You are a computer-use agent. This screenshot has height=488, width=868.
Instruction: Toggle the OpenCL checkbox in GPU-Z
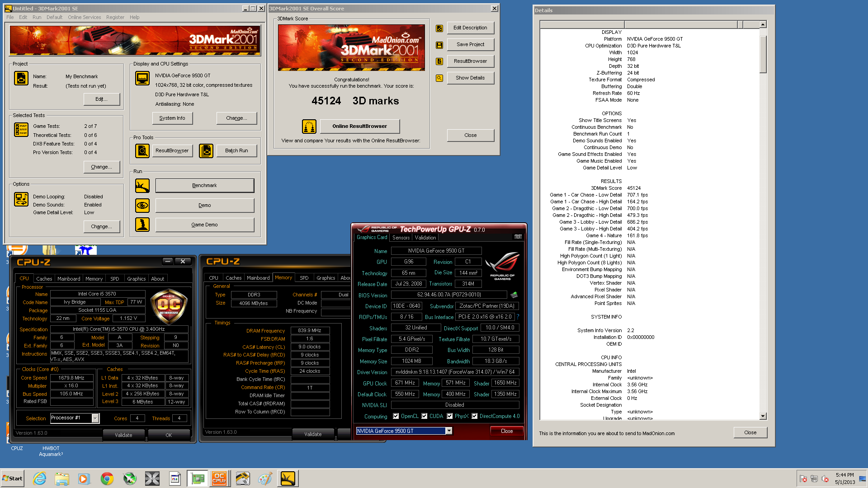click(x=396, y=417)
